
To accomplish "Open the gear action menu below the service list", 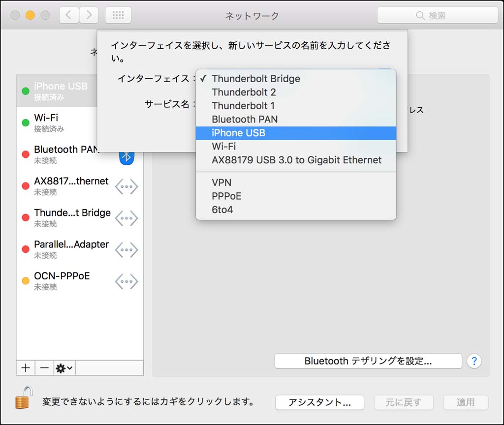I will click(64, 368).
